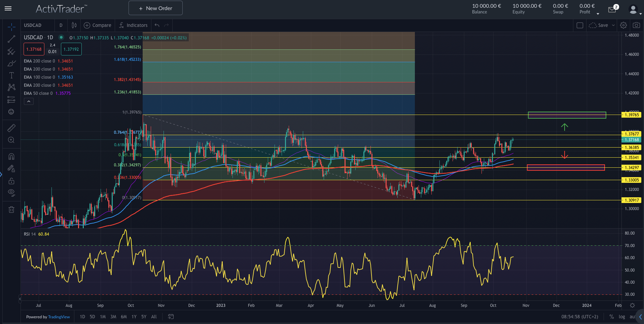Click the New Order button
Screen dimensions: 644x324
coord(155,8)
